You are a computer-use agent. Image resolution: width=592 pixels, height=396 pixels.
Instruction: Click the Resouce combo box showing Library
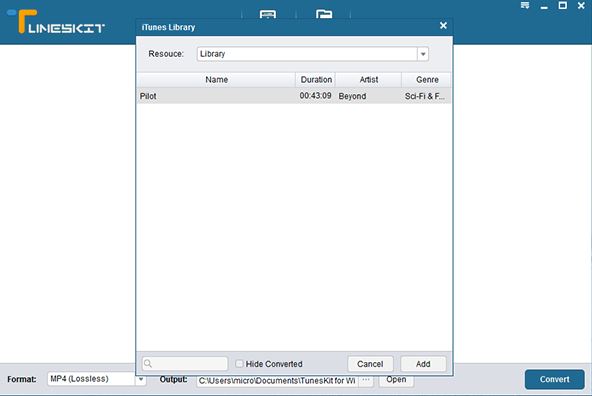pyautogui.click(x=312, y=54)
